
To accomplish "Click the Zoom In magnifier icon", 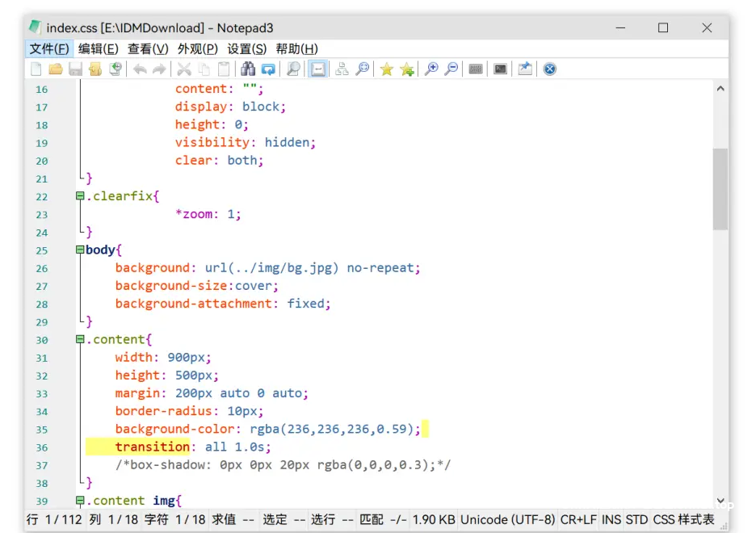I will click(431, 69).
